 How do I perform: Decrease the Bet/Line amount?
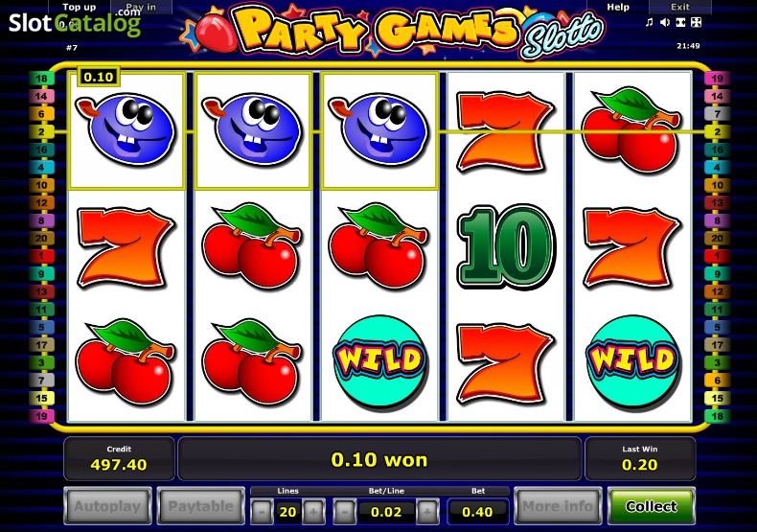345,512
